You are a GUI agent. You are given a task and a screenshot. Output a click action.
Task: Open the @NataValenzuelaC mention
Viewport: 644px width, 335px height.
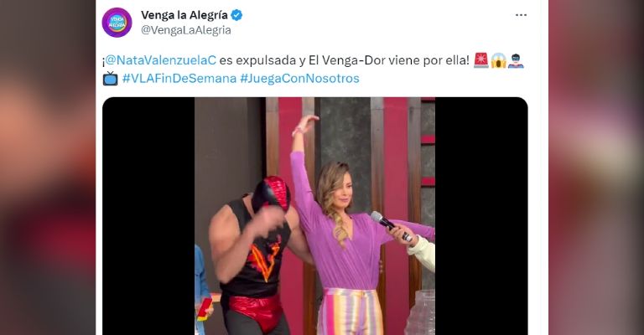(161, 60)
